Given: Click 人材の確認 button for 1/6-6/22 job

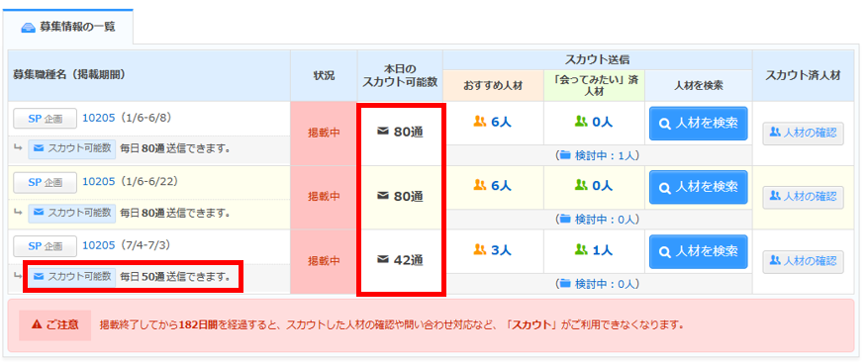Looking at the screenshot, I should tap(804, 197).
